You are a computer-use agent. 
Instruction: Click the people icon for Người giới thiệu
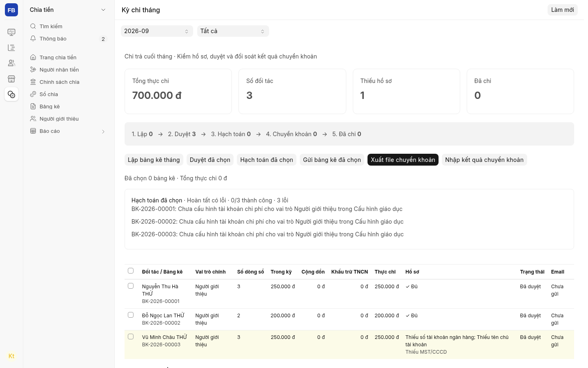[33, 119]
